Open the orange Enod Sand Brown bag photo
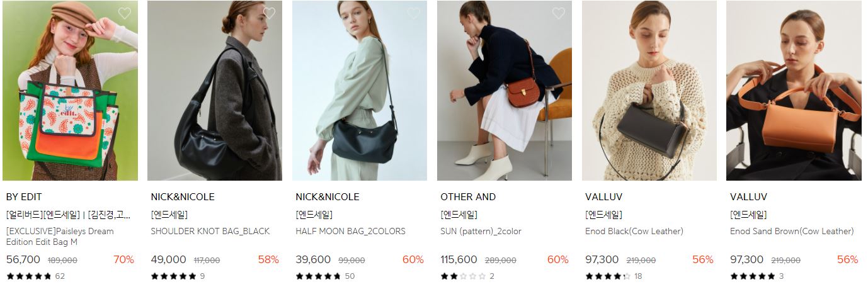The width and height of the screenshot is (868, 299). [x=794, y=91]
